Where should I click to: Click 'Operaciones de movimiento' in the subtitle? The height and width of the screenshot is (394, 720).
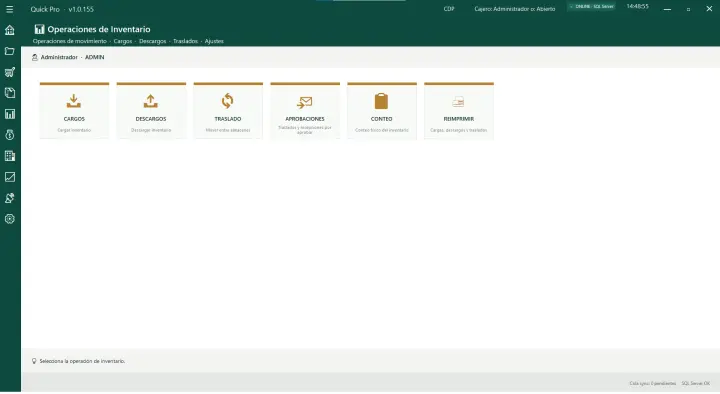(70, 41)
